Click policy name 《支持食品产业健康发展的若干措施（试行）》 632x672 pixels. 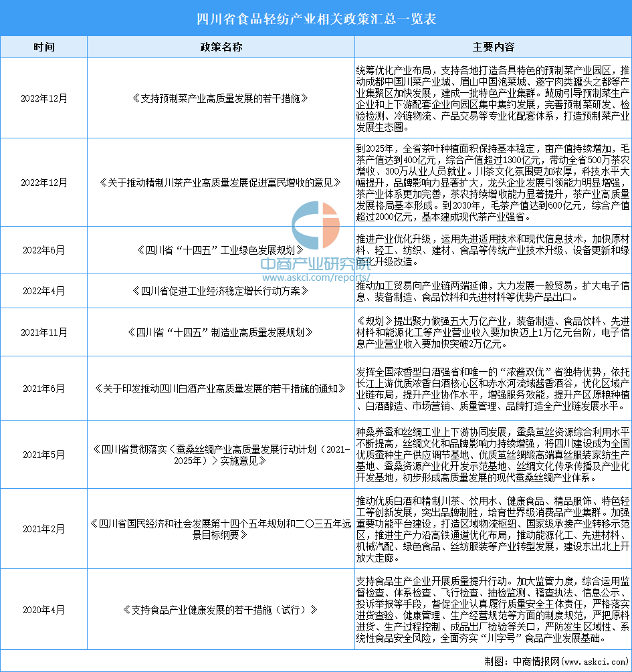(221, 609)
